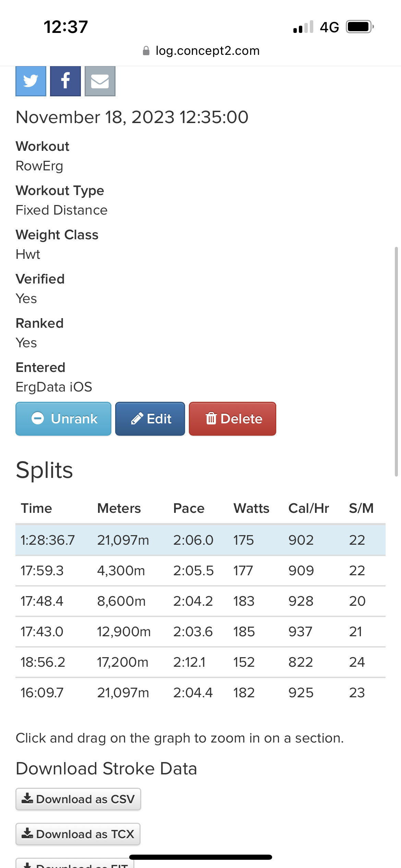Share workout via Facebook icon
Image resolution: width=401 pixels, height=868 pixels.
click(65, 81)
